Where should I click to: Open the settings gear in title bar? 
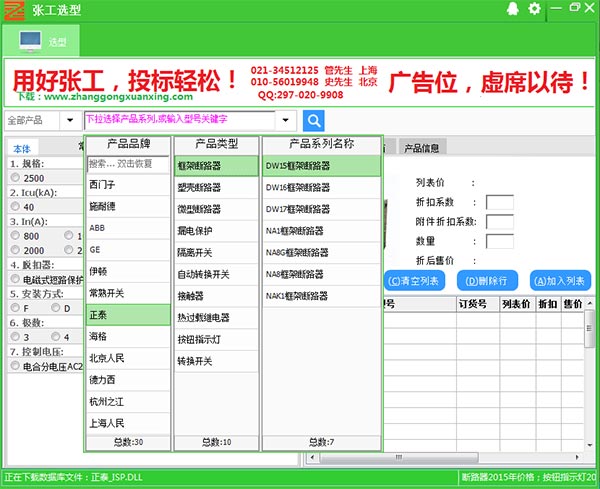tap(534, 8)
